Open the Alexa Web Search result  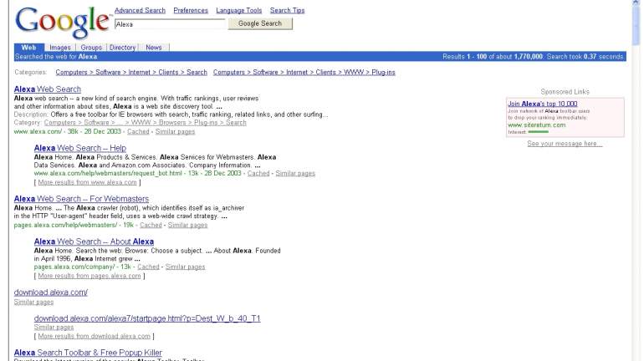click(x=47, y=89)
